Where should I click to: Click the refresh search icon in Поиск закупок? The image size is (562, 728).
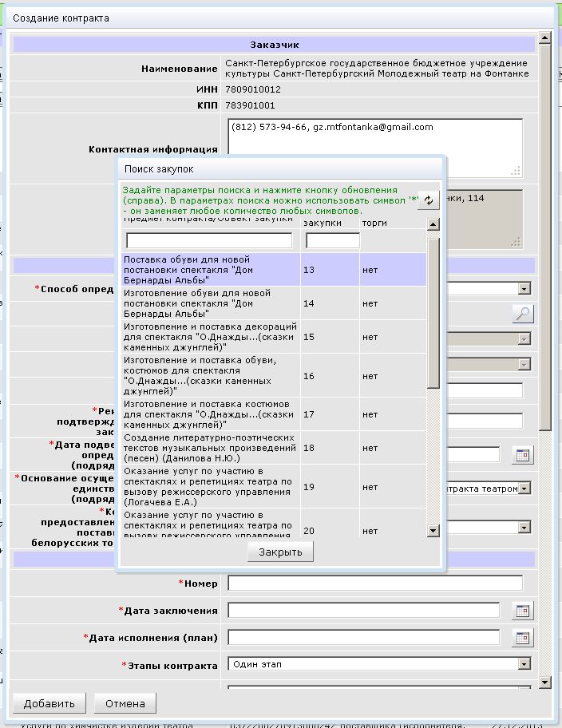tap(428, 200)
